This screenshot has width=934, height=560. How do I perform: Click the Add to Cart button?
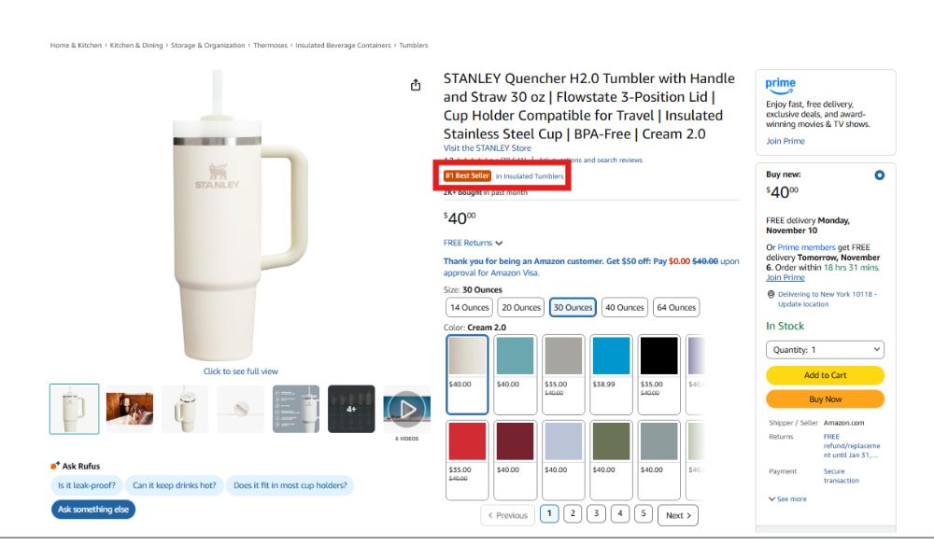coord(825,375)
